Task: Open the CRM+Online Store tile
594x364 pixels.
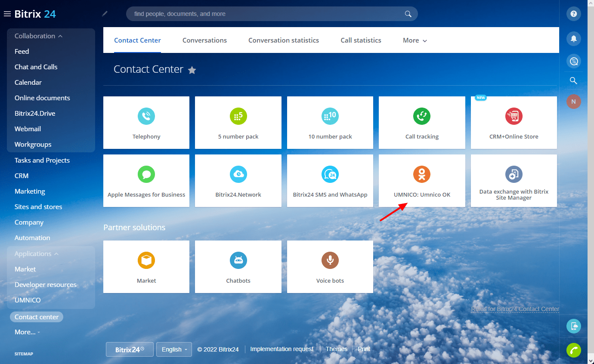Action: tap(514, 123)
